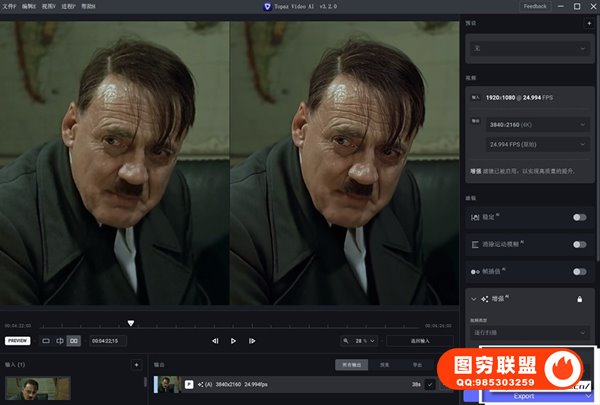The image size is (600, 405).
Task: Click the lock icon in the enhancement section
Action: pos(579,299)
